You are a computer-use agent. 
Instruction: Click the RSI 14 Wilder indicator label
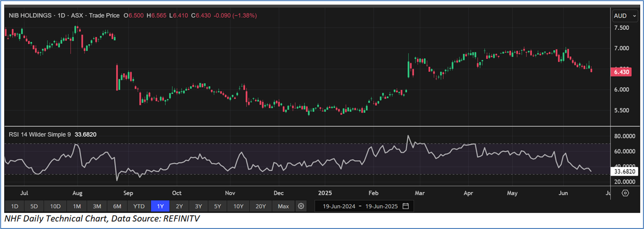point(40,135)
